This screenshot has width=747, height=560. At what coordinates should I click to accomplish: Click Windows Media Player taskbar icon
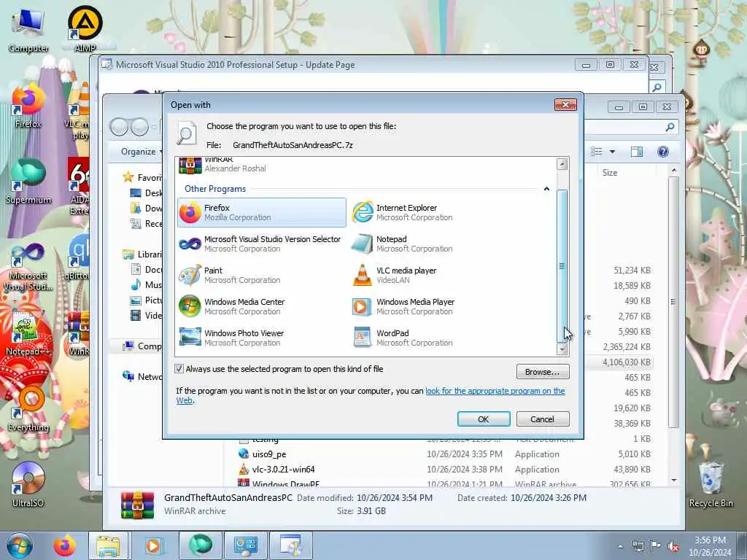tap(153, 545)
